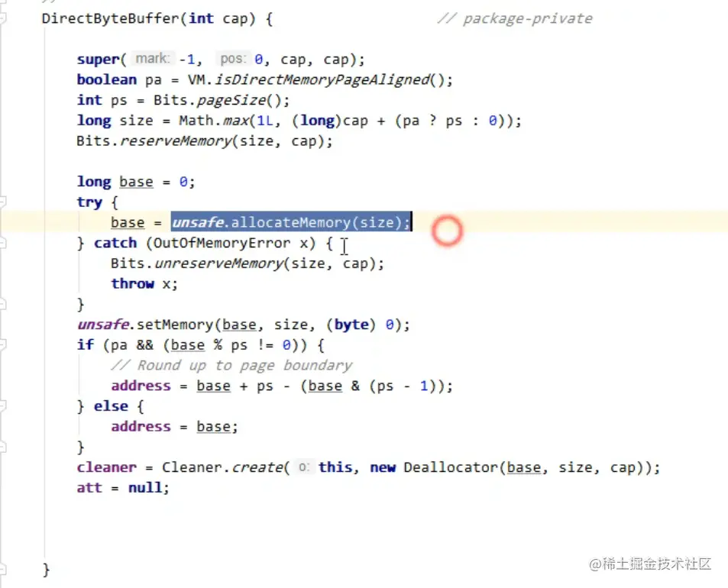This screenshot has height=588, width=728.
Task: Click the highlighted unsafe.allocateMemory(size) selection
Action: (x=291, y=222)
